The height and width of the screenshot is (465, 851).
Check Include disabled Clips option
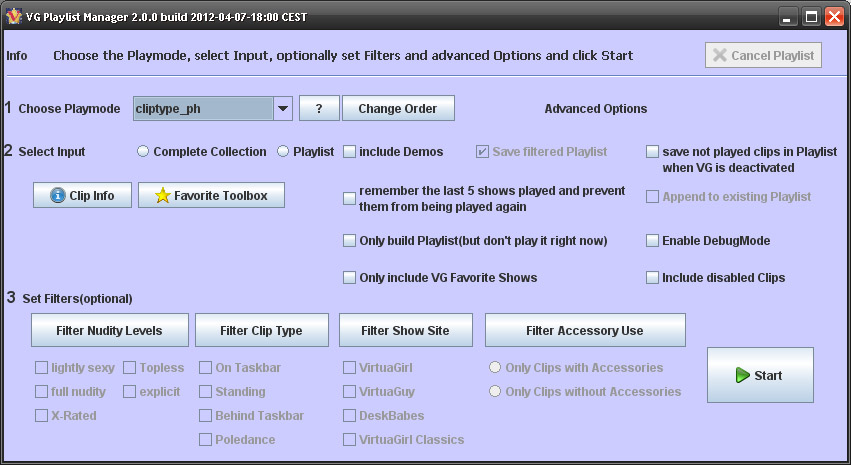click(x=653, y=278)
